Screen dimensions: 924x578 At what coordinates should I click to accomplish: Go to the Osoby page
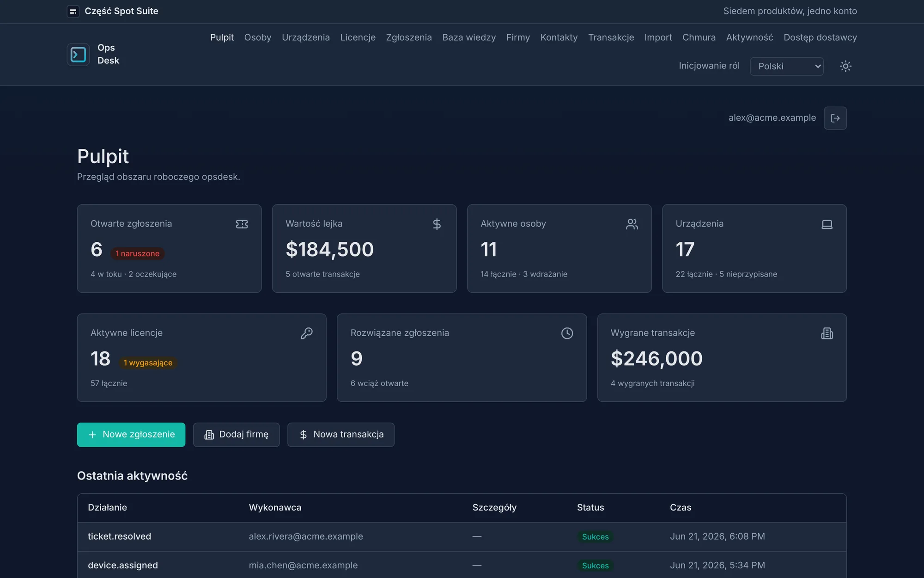pyautogui.click(x=258, y=37)
